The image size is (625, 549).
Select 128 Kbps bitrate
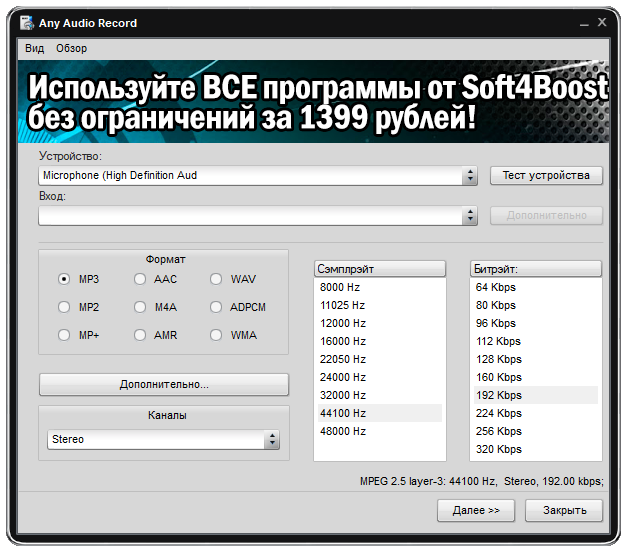click(536, 359)
